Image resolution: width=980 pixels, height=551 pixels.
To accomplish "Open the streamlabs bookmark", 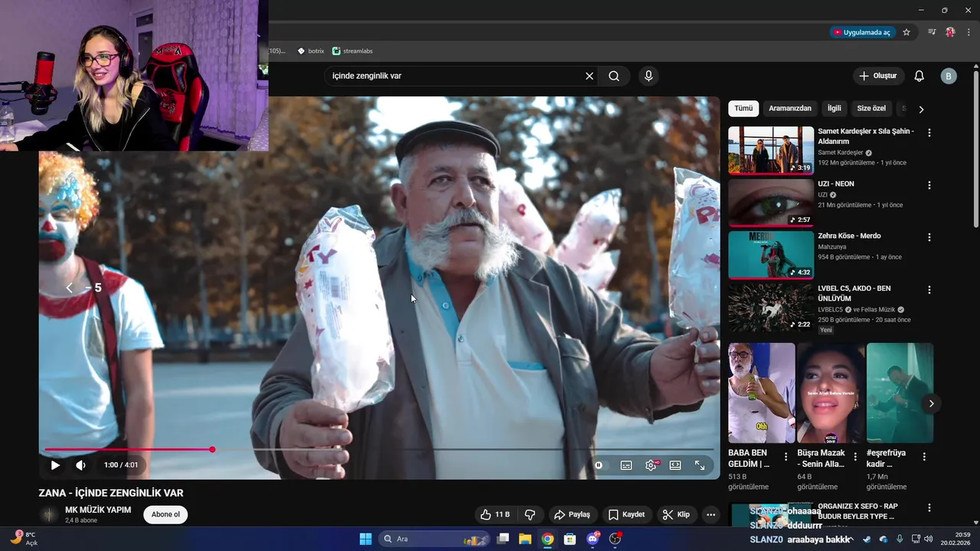I will 352,51.
